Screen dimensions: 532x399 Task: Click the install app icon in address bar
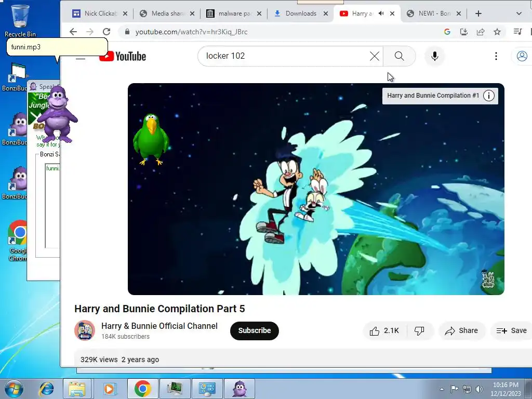[x=464, y=32]
